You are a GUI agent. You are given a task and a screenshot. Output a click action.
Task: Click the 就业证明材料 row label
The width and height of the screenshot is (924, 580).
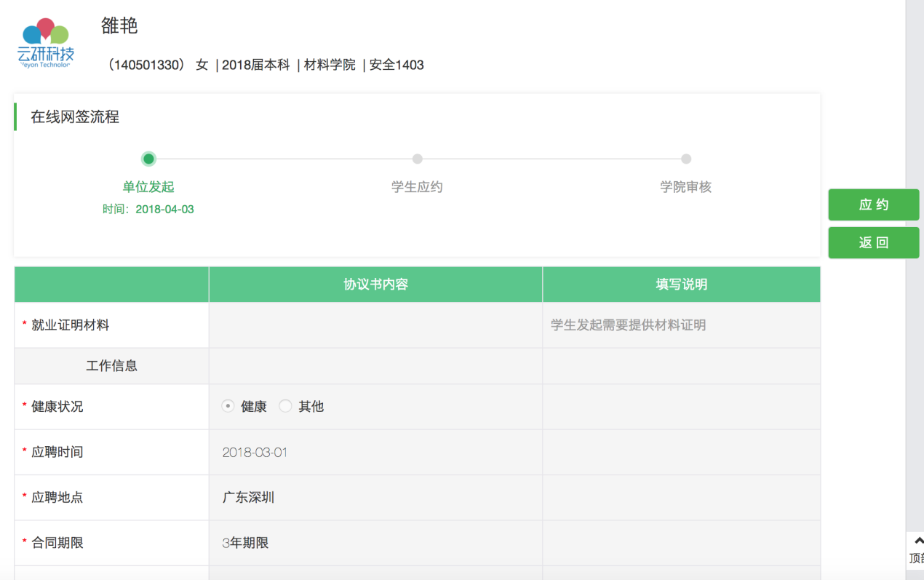[x=71, y=325]
